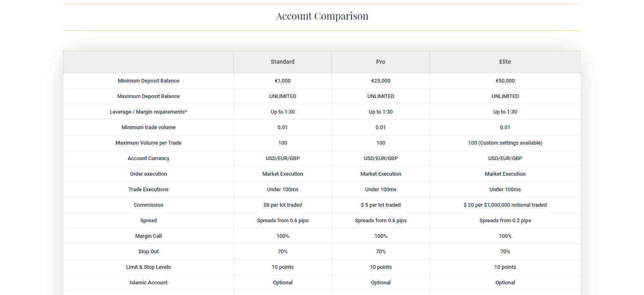Click the Margin Call row label
Screen dimensions: 644x295
[x=148, y=236]
